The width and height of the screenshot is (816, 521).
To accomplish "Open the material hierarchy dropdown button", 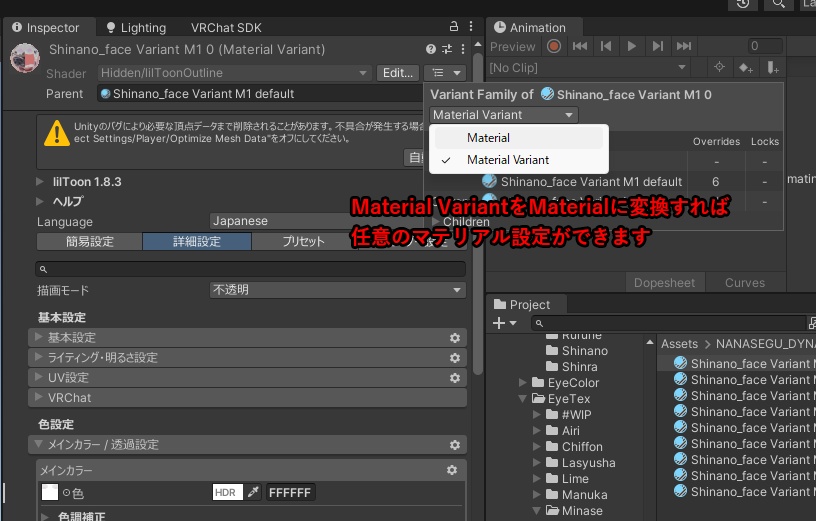I will [x=447, y=73].
